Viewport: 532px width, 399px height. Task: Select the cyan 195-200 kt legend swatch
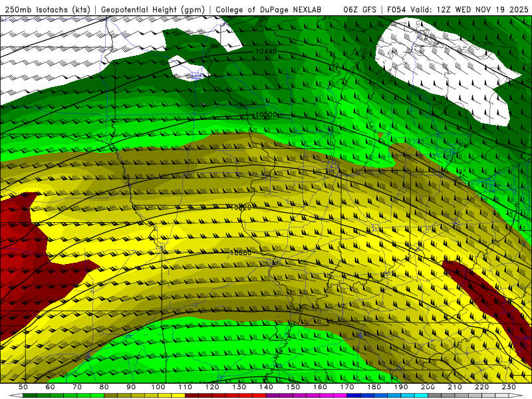[421, 395]
